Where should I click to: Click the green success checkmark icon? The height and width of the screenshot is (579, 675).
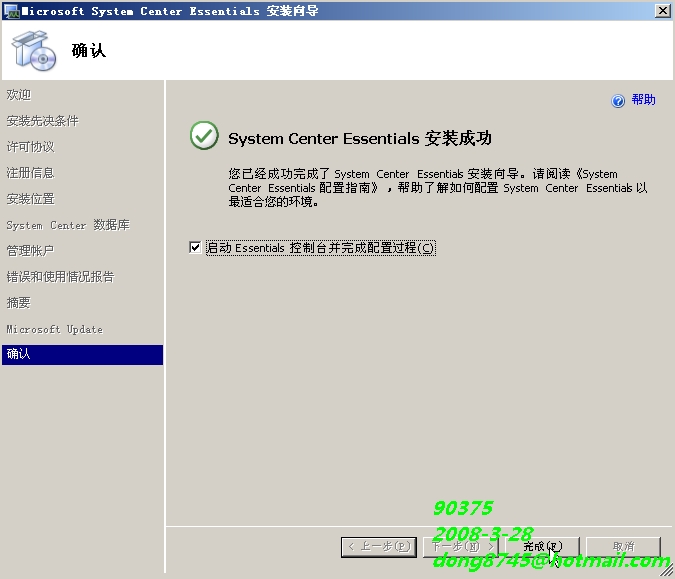pos(204,135)
